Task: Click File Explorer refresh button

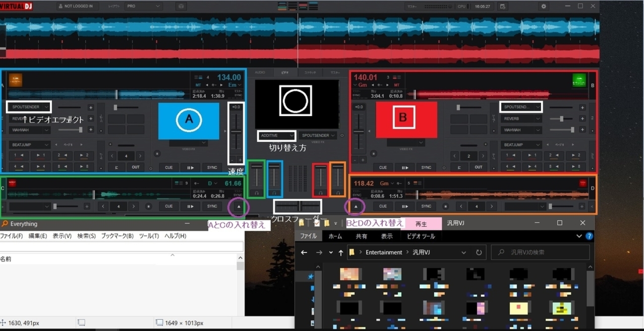Action: click(478, 252)
